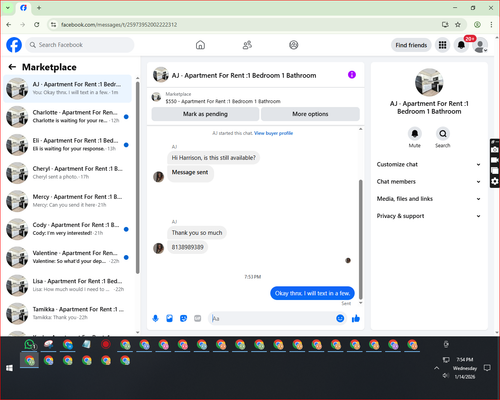Open WhatsApp from the taskbar
Screen dimensions: 500x400
pos(30,345)
